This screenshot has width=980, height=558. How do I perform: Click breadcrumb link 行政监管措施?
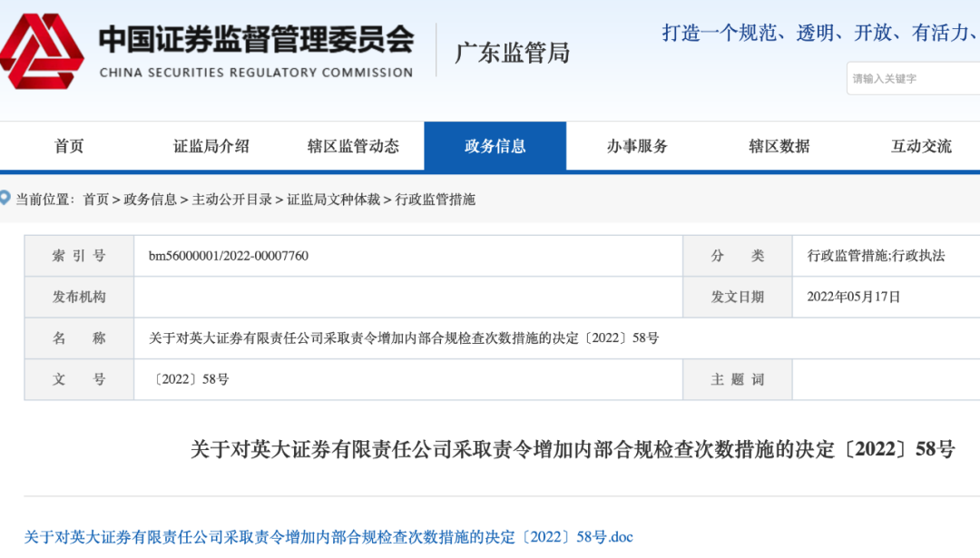pyautogui.click(x=435, y=200)
